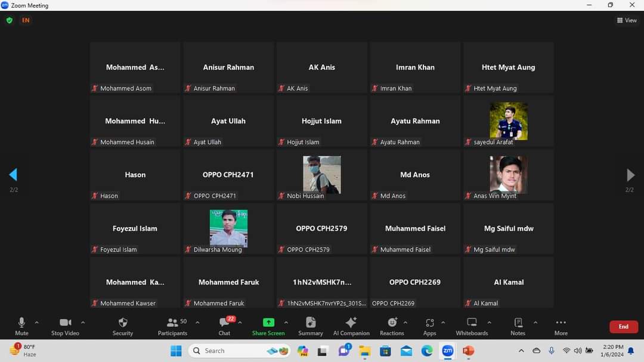Image resolution: width=644 pixels, height=362 pixels.
Task: Show hidden system tray icons
Action: [x=521, y=351]
